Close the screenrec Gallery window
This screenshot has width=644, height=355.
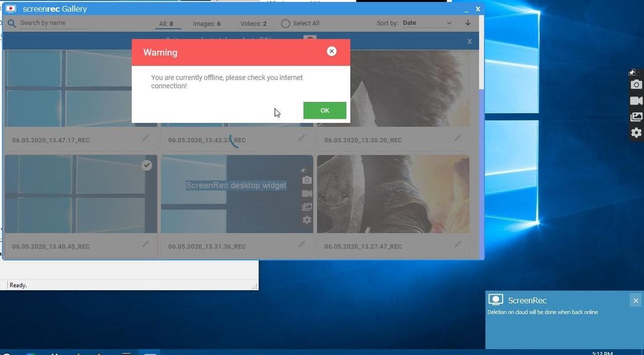pos(478,9)
